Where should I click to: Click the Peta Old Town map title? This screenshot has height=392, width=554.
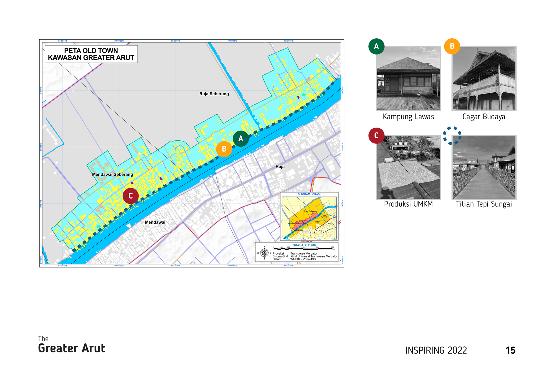(x=91, y=54)
